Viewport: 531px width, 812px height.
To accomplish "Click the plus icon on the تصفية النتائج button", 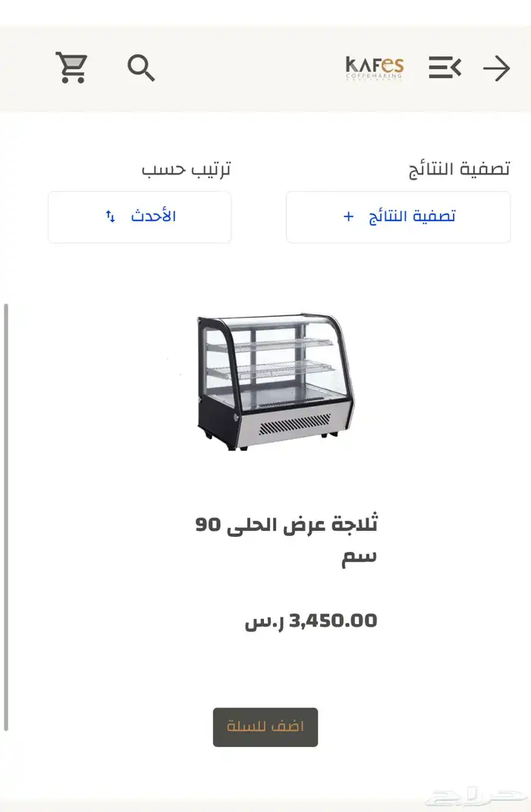I will 348,216.
